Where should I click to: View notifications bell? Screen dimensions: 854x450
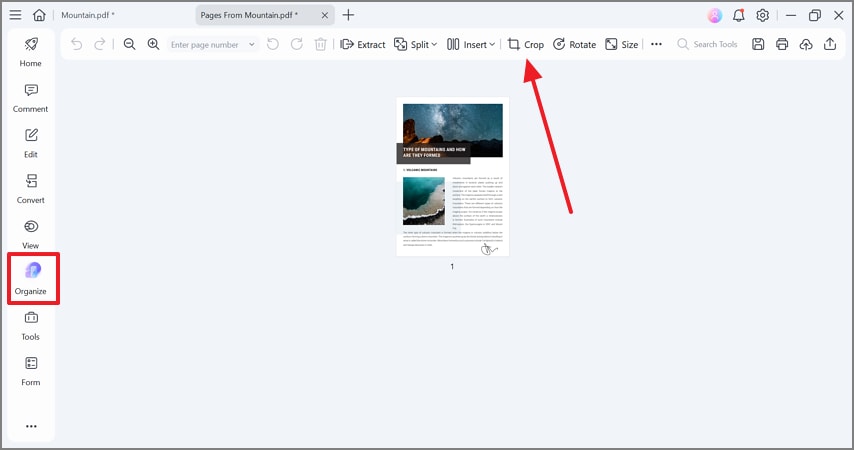click(739, 15)
